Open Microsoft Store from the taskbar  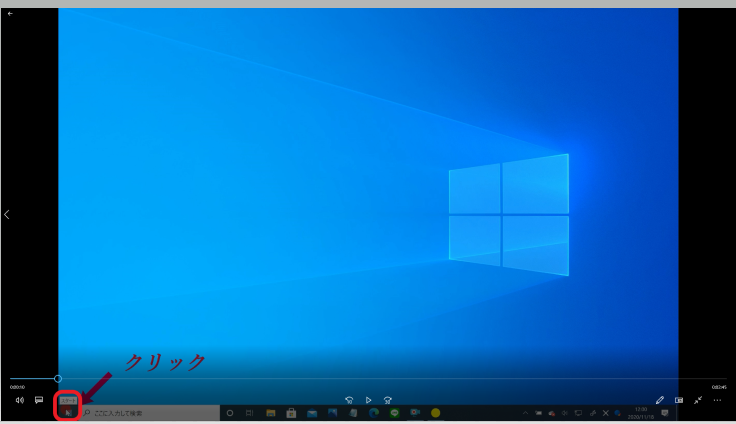(291, 412)
